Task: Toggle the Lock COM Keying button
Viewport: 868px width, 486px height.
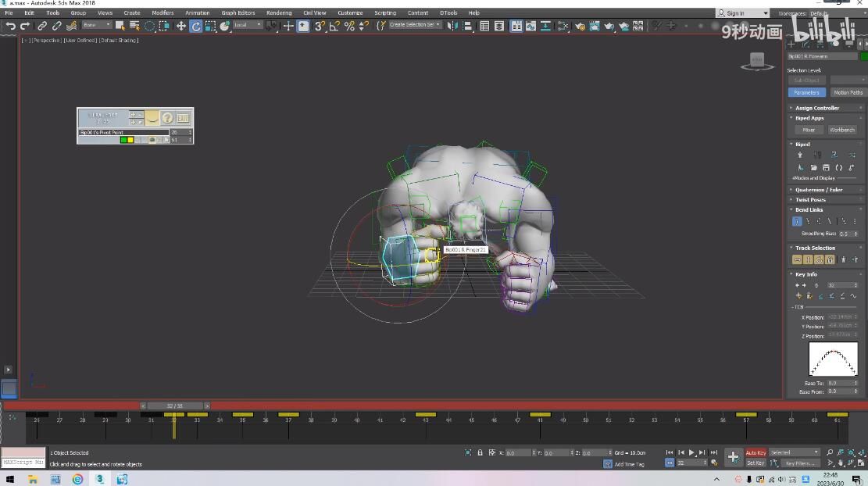Action: [x=830, y=259]
